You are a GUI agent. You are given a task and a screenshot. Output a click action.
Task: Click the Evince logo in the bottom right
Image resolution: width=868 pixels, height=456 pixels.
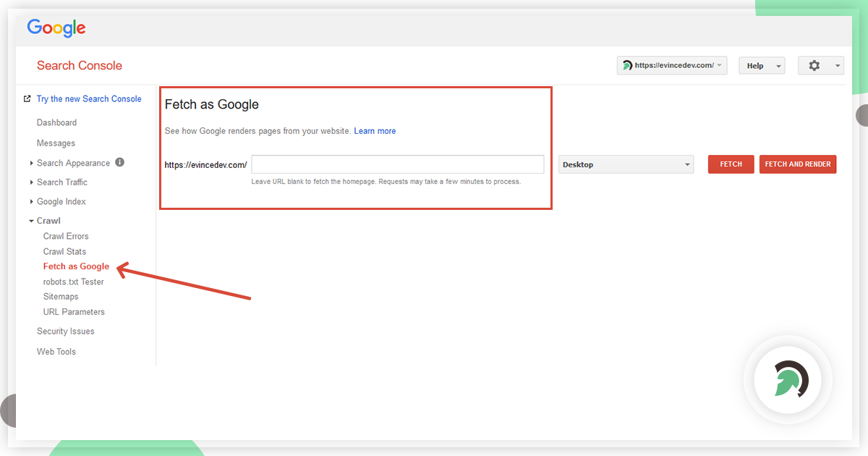pos(788,379)
